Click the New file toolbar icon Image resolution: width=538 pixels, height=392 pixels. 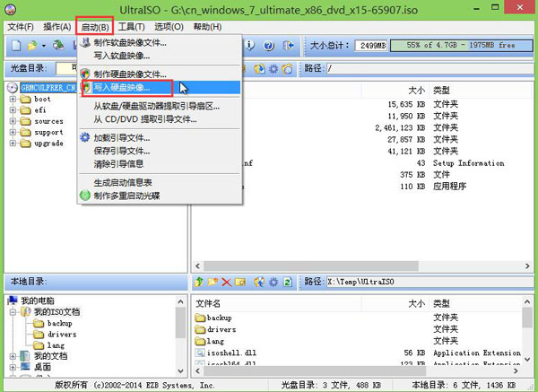16,46
